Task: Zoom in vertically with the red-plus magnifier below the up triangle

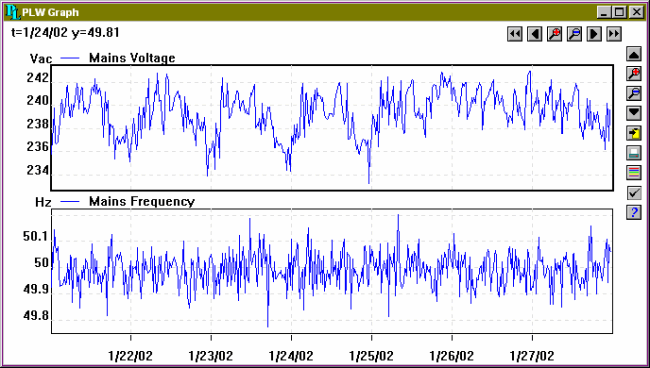Action: click(634, 74)
